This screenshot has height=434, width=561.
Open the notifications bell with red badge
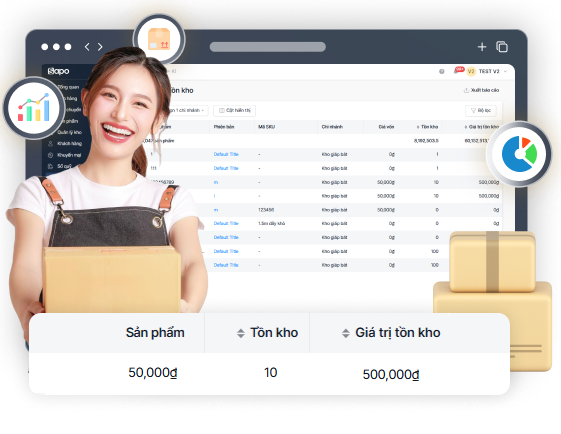tap(458, 70)
